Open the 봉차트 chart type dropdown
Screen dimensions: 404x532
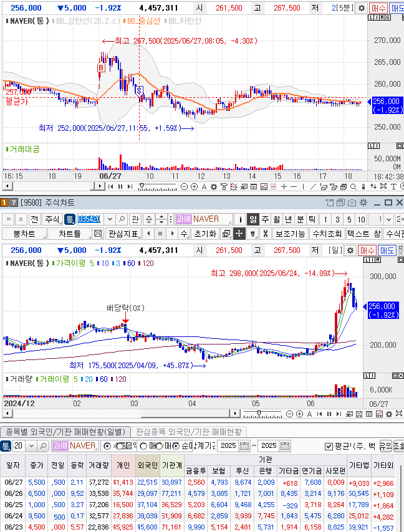[24, 234]
